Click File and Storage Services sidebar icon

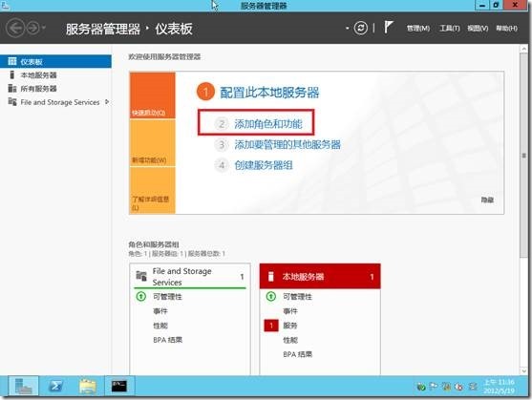(12, 102)
